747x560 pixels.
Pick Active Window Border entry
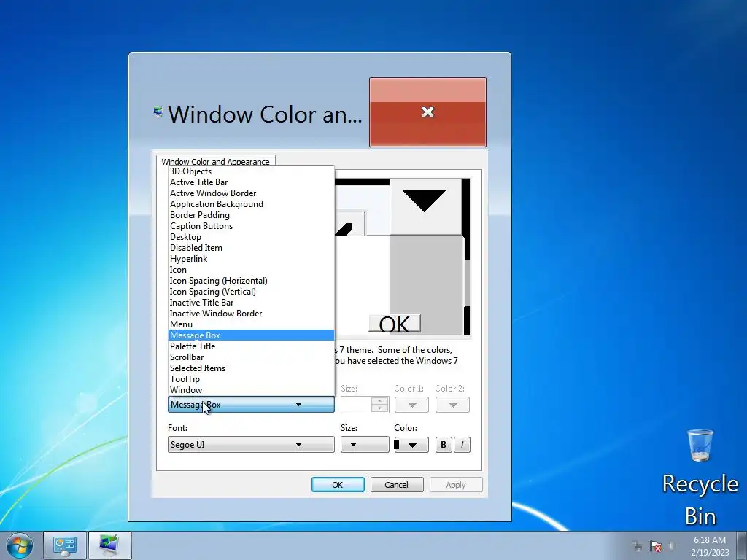251,193
